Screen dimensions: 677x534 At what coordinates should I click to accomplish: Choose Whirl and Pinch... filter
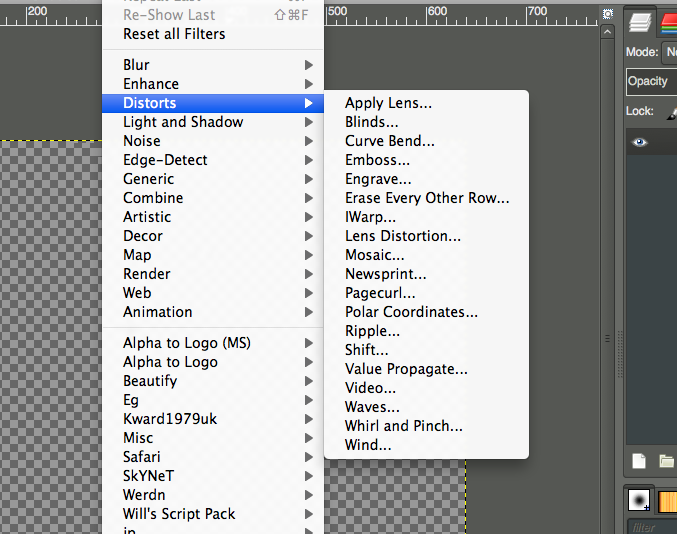(x=426, y=426)
